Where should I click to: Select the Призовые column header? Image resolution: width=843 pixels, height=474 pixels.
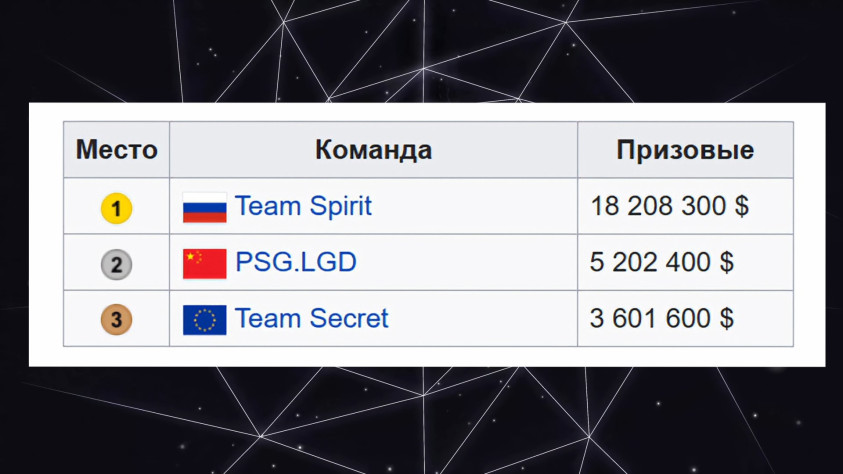pos(685,150)
